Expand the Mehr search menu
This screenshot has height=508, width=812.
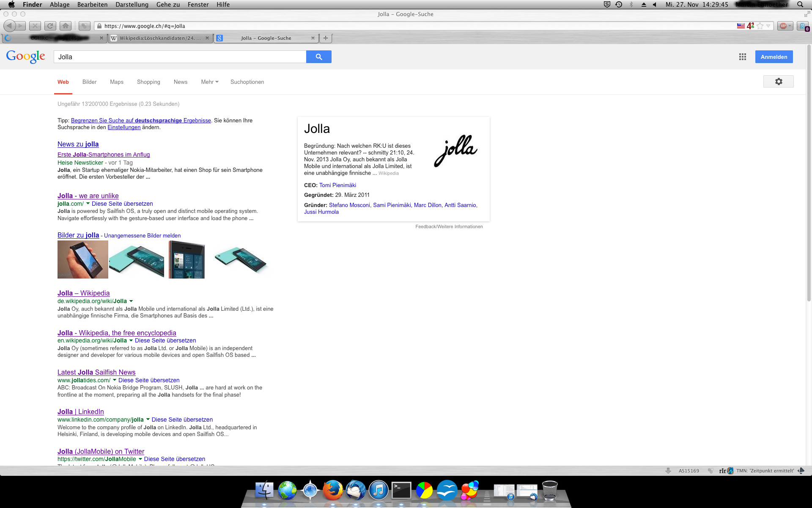(210, 82)
